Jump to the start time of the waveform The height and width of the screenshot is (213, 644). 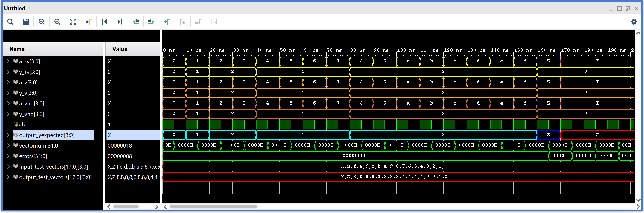[x=104, y=22]
